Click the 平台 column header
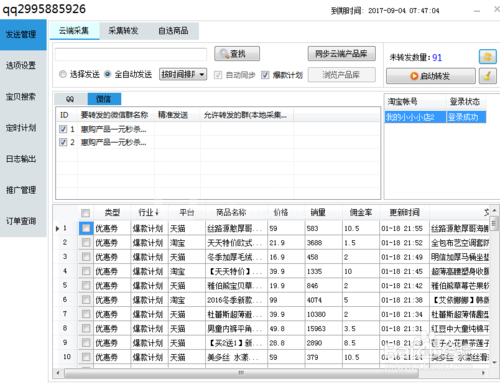500x384 pixels. [x=187, y=213]
